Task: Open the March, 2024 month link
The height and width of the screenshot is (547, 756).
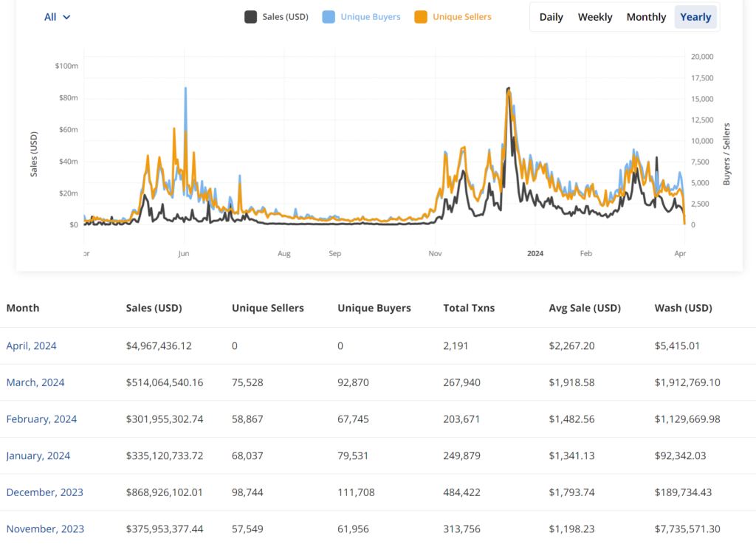Action: point(35,382)
